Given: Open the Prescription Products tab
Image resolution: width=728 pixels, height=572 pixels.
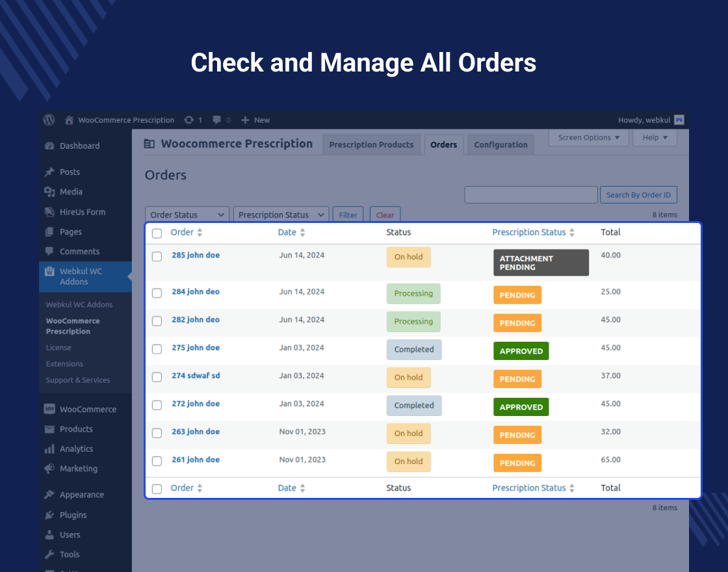Looking at the screenshot, I should 371,144.
